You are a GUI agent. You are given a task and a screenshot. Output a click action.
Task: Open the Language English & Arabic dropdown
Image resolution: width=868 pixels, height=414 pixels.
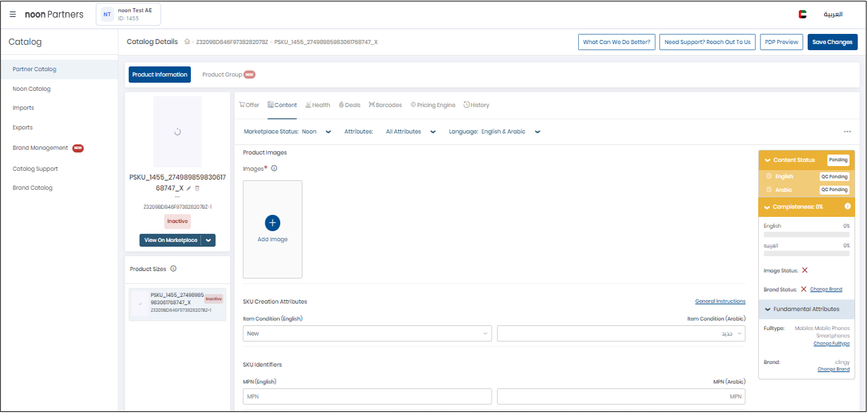[538, 132]
